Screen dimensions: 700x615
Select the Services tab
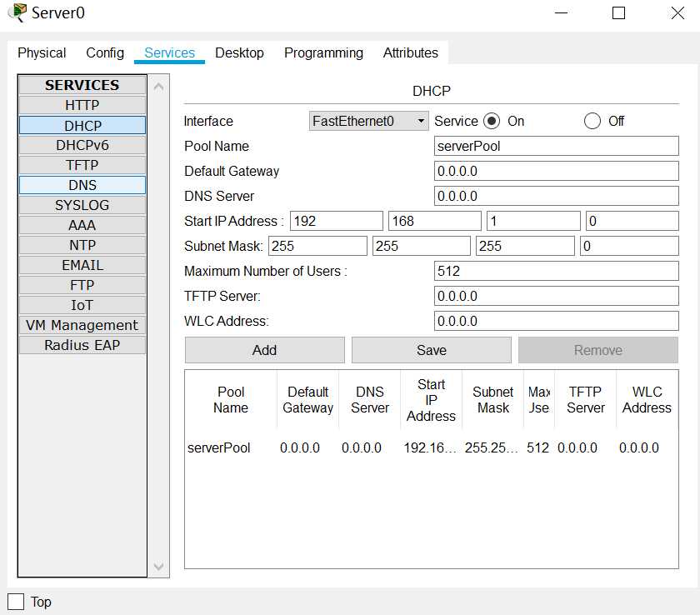169,53
